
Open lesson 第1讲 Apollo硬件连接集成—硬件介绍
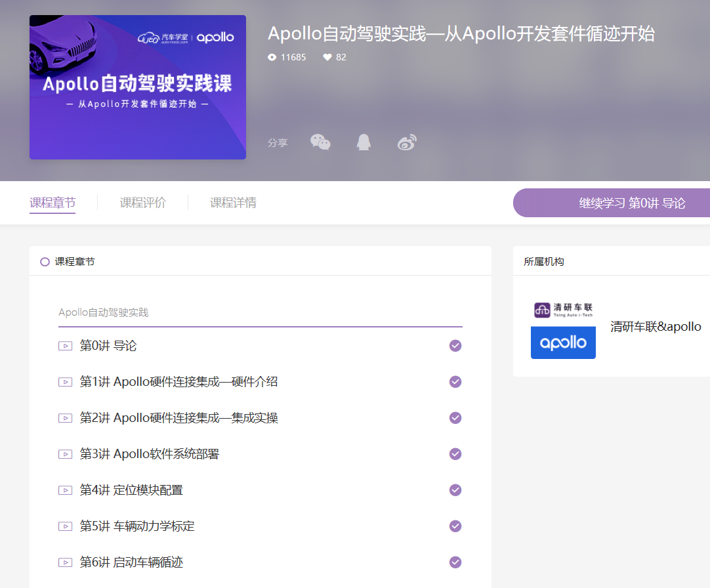(x=178, y=382)
